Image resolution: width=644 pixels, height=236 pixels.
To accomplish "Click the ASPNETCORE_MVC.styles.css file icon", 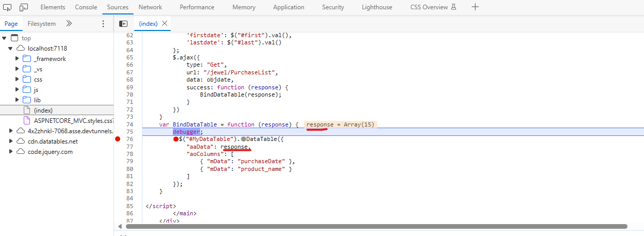I will 27,121.
